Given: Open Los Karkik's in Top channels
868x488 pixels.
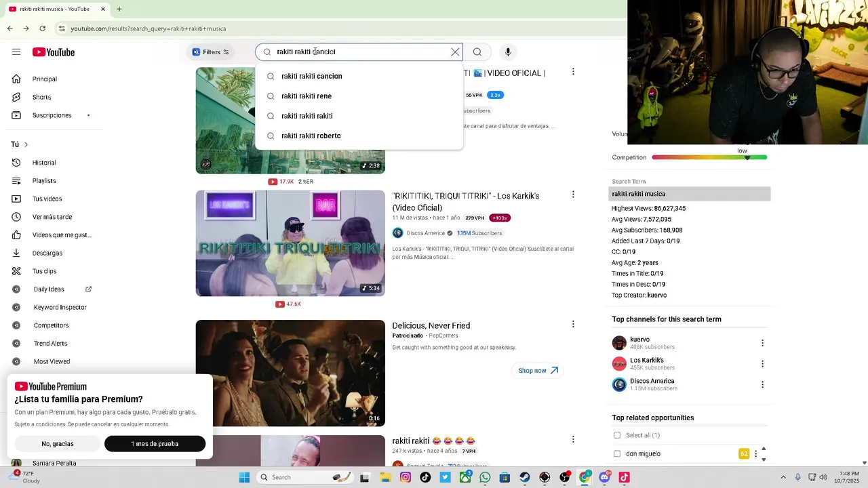Looking at the screenshot, I should pos(647,361).
